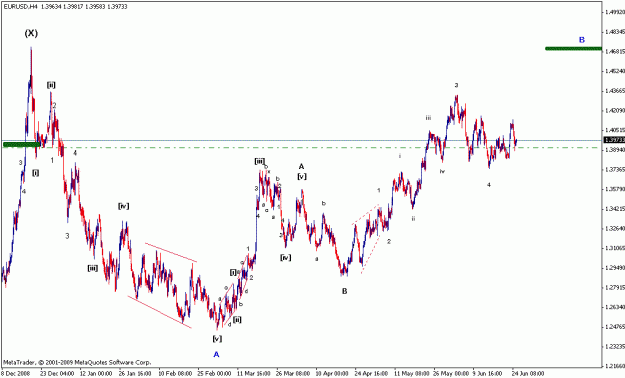Select the green bar left of the price line
Image resolution: width=625 pixels, height=378 pixels.
coord(22,144)
